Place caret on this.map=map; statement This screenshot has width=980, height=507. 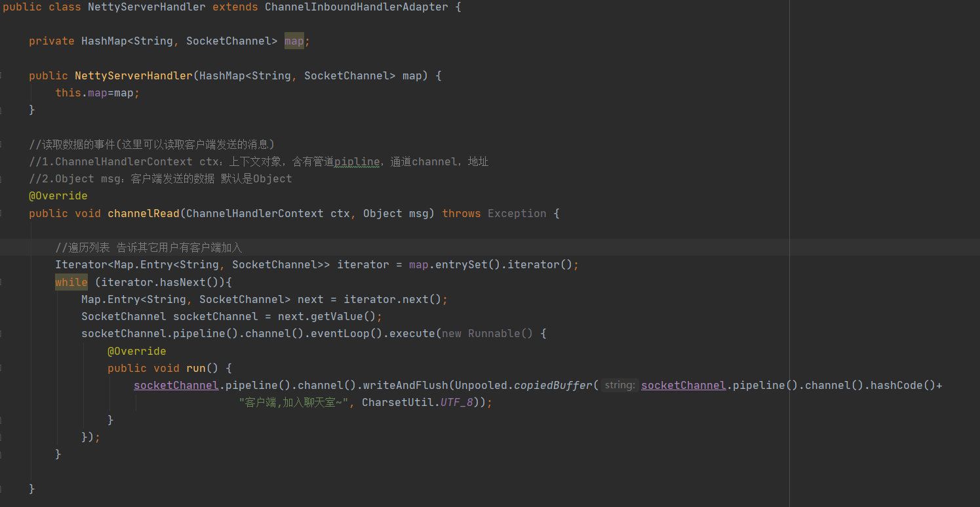(x=98, y=93)
